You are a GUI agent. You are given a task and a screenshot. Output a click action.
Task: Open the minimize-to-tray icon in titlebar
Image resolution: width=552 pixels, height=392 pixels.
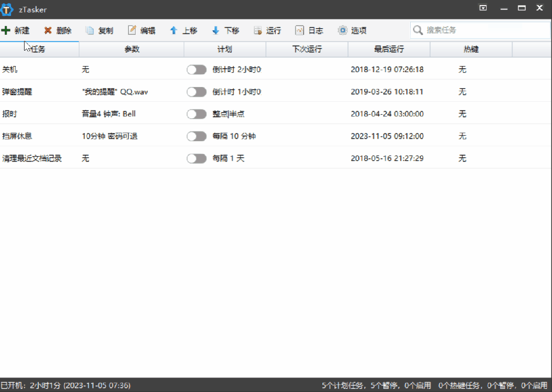tap(482, 8)
